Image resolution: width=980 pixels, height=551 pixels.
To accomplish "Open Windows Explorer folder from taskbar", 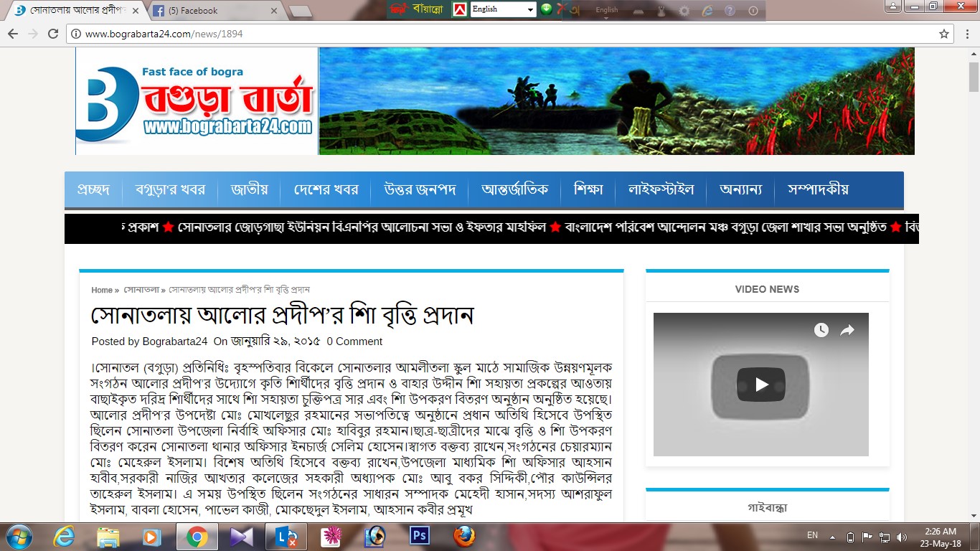I will coord(108,537).
